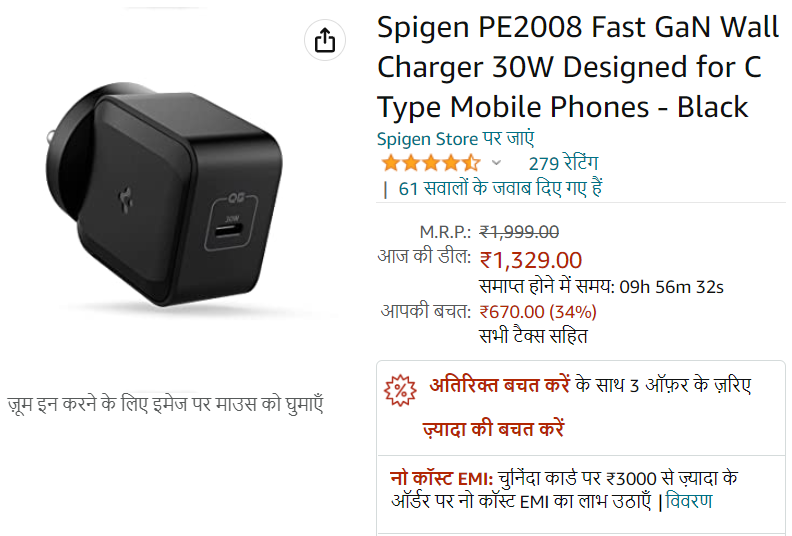Click the USB-C port on charger image
This screenshot has height=536, width=792.
(x=228, y=231)
